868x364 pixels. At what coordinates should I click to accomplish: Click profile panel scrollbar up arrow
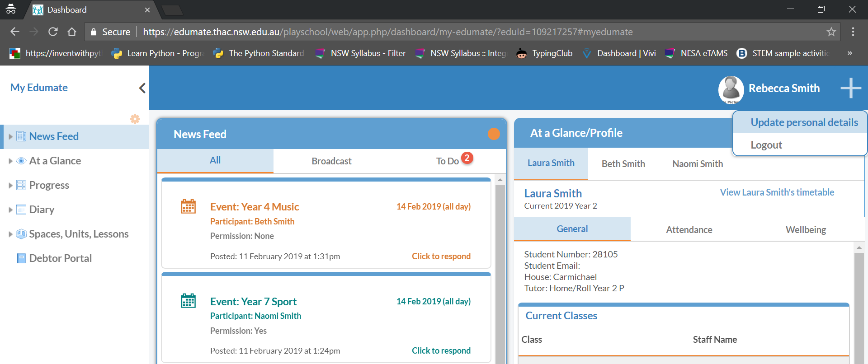(859, 247)
